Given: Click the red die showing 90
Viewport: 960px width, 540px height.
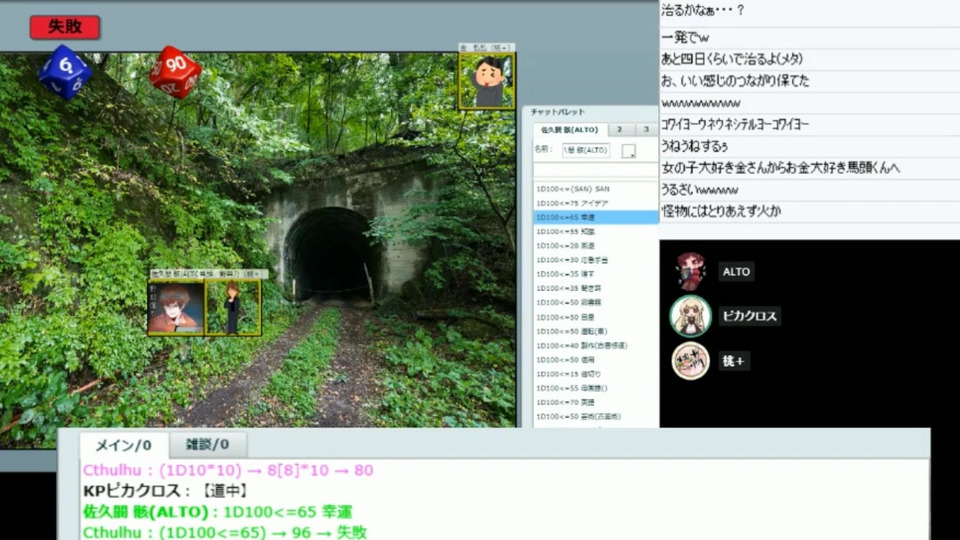Looking at the screenshot, I should 175,72.
